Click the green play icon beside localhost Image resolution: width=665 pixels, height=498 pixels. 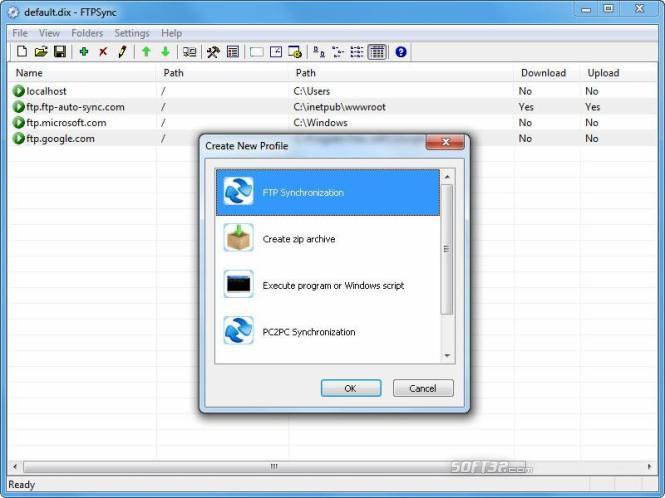(18, 91)
